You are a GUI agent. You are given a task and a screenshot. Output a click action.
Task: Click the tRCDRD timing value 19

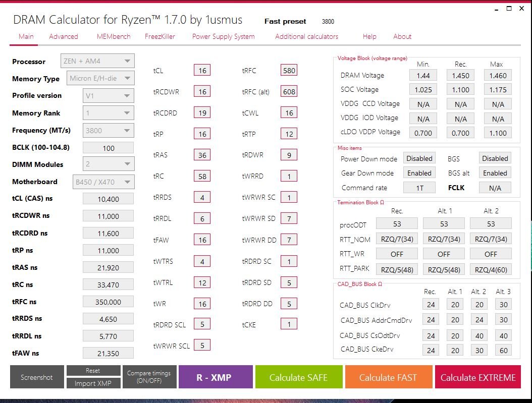pos(202,113)
